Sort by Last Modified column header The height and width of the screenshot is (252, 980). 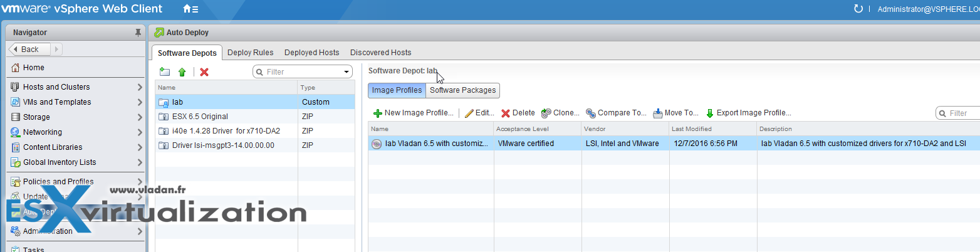[x=713, y=129]
